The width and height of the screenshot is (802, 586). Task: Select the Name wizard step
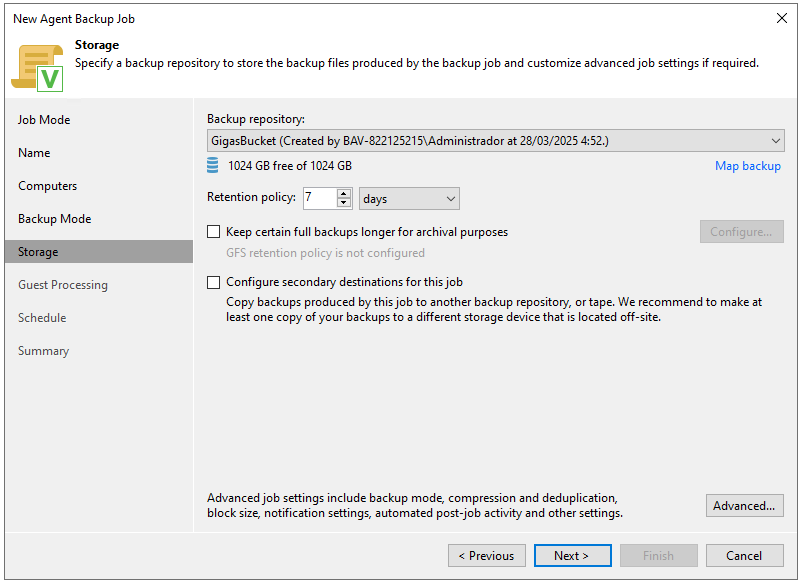[x=34, y=153]
